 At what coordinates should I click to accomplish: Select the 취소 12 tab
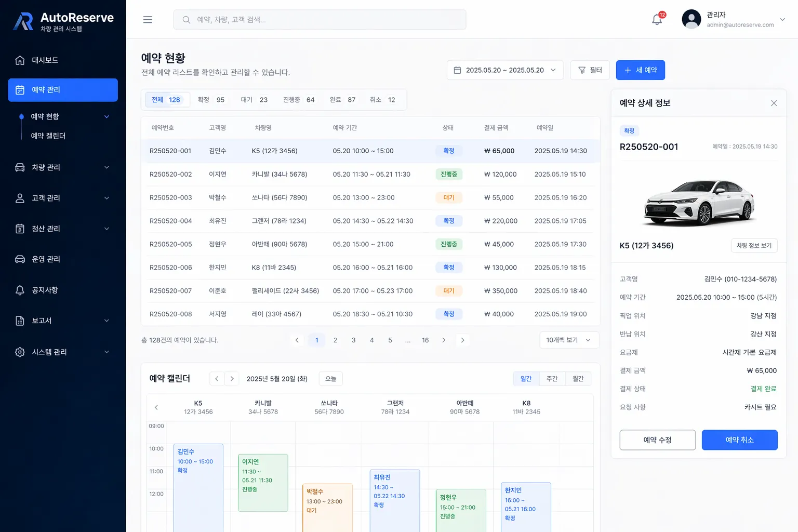point(382,100)
